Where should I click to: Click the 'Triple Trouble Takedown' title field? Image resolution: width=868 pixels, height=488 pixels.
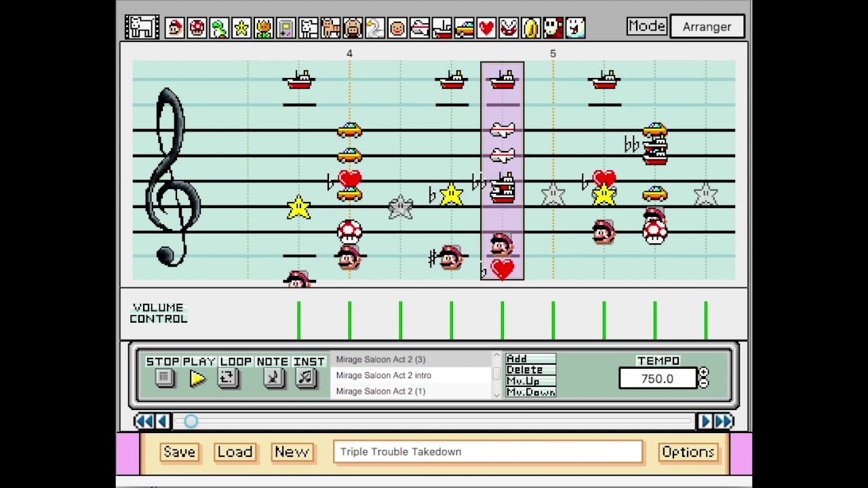tap(488, 452)
